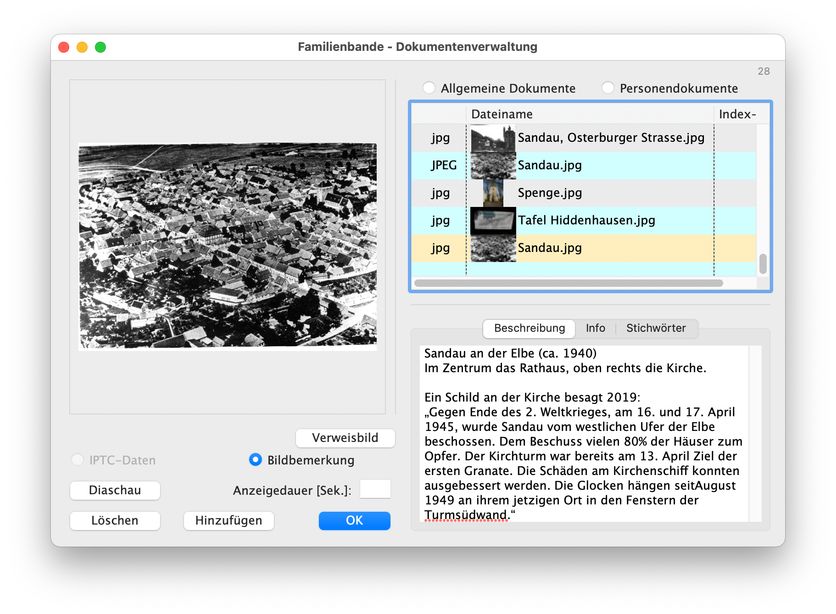
Task: Click the Spenge.jpg thumbnail image
Action: click(492, 192)
